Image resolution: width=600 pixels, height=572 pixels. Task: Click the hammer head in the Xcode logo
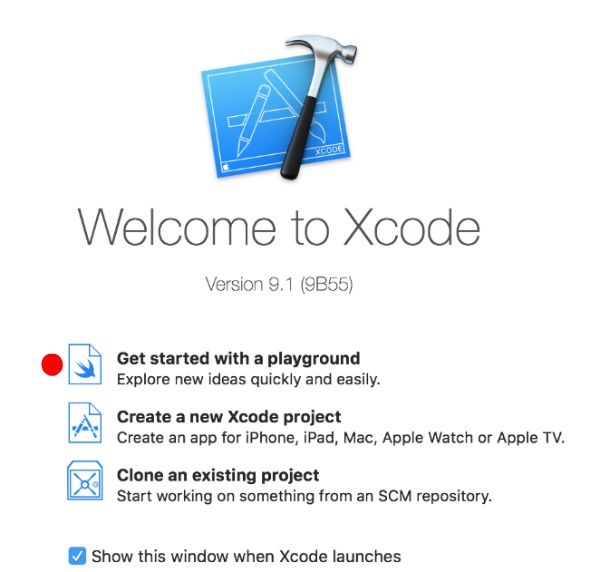pyautogui.click(x=323, y=48)
